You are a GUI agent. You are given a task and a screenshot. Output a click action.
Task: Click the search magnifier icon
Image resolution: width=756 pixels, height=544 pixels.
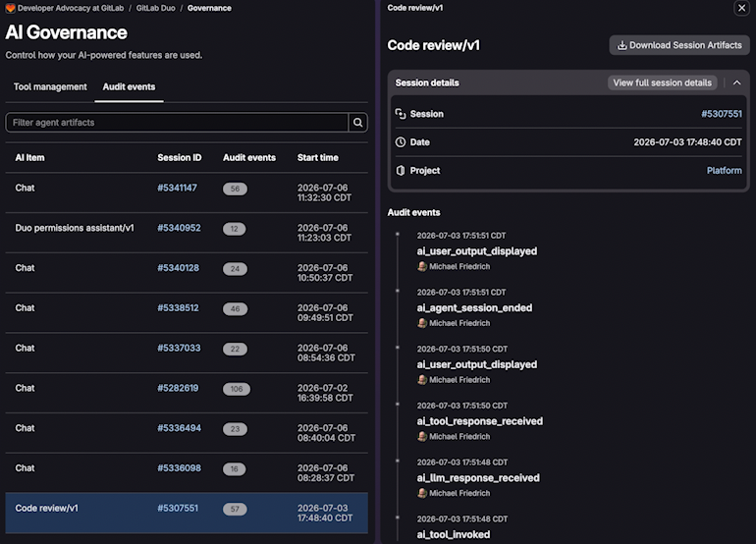[x=357, y=123]
